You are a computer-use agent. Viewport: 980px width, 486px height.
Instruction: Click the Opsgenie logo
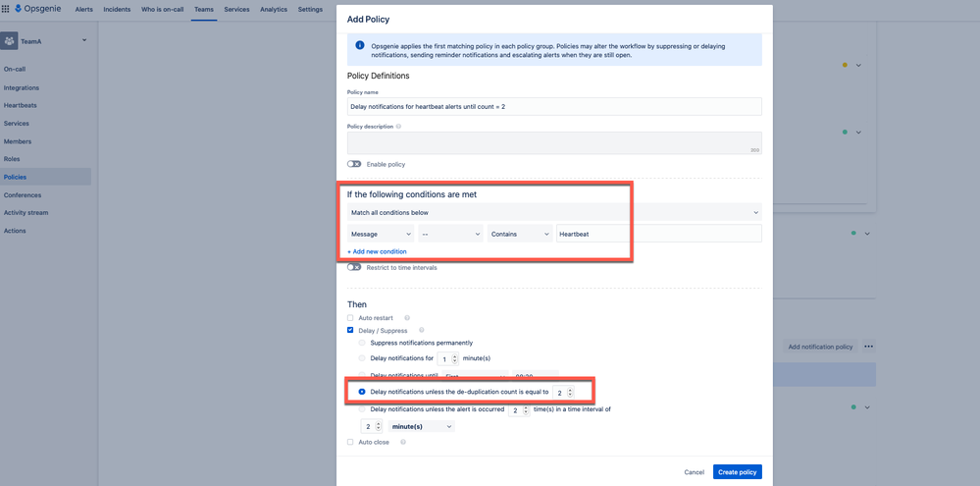coord(37,9)
